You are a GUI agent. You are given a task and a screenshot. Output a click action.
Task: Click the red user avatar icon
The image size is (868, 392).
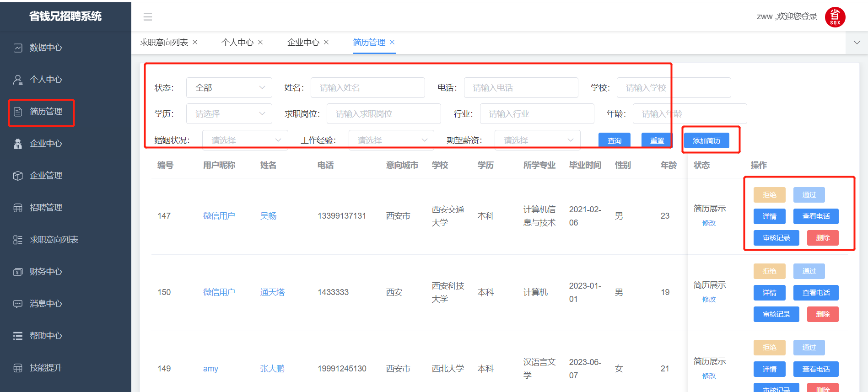(835, 17)
